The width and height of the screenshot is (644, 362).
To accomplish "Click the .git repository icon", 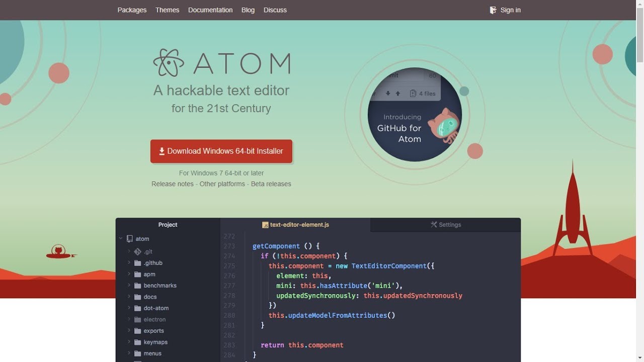I will coord(137,251).
